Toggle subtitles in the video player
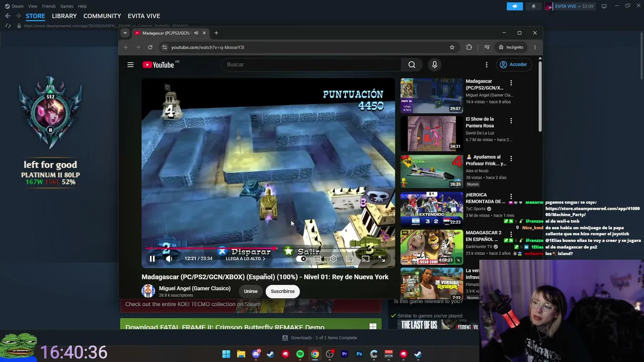The image size is (644, 362). point(317,259)
